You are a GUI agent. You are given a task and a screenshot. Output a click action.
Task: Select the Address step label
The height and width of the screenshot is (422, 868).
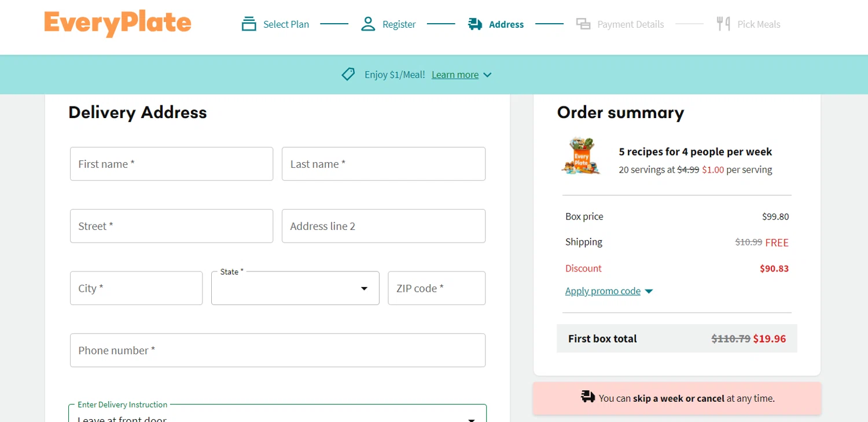506,24
